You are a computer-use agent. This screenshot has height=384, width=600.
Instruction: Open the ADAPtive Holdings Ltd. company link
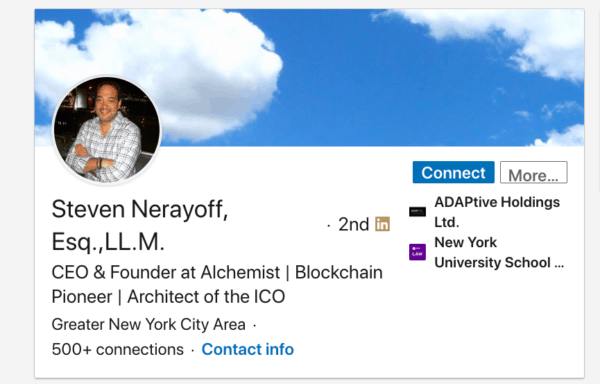497,212
